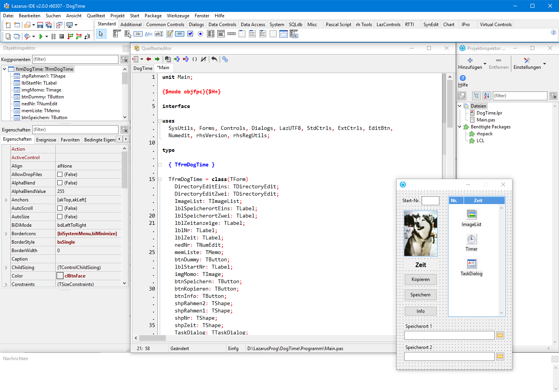Viewport: 559px width, 392px height.
Task: Click the red jump-back arrow in the source editor
Action: [149, 59]
